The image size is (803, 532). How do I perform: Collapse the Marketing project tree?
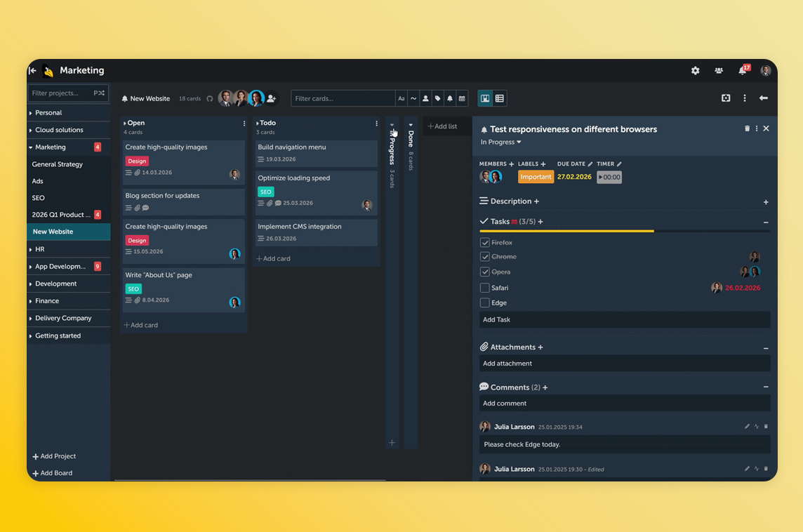[31, 147]
